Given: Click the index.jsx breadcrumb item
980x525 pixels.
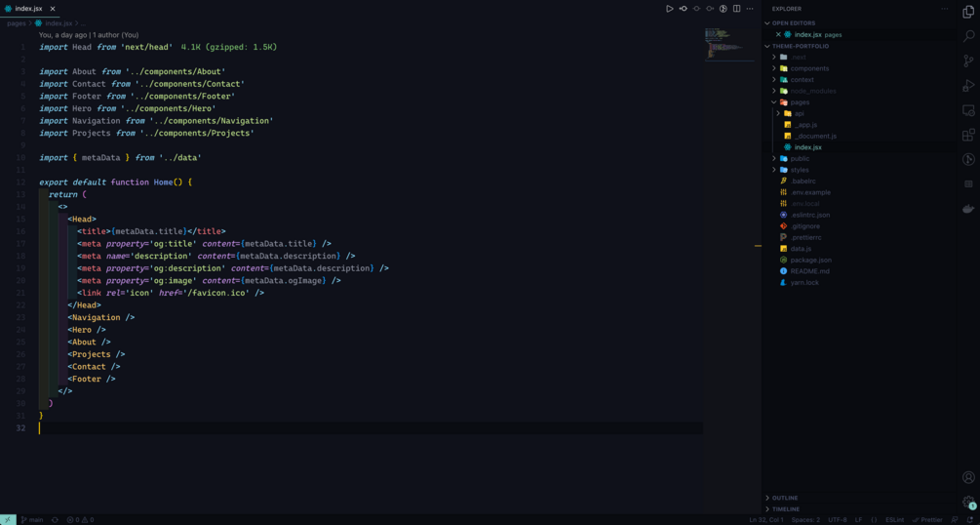Looking at the screenshot, I should point(59,23).
